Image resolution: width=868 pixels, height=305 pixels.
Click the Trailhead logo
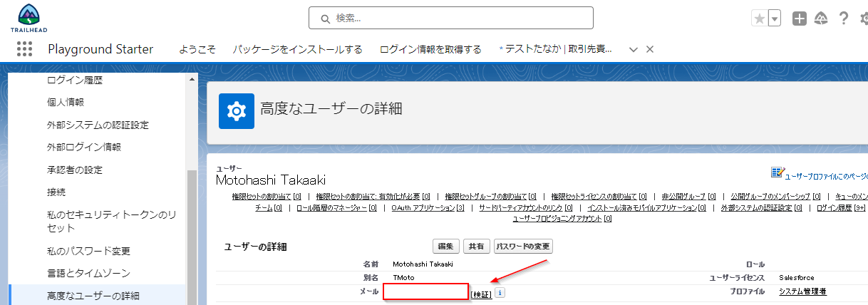coord(29,19)
